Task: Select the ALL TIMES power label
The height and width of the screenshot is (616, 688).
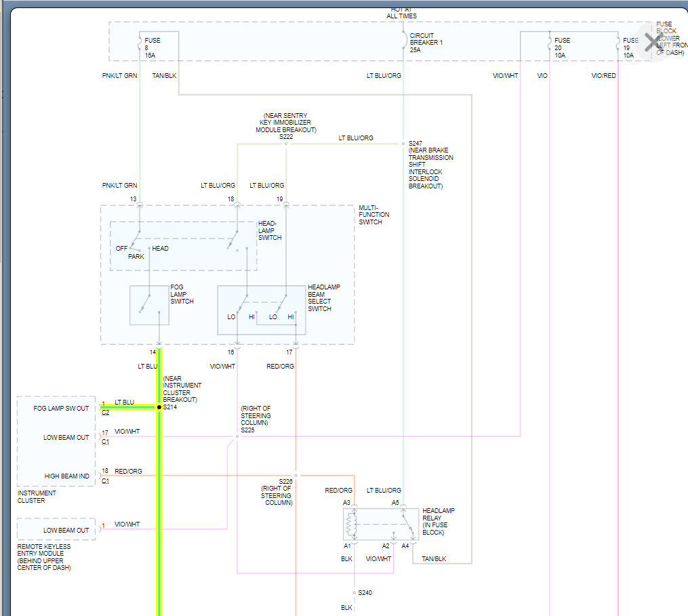Action: tap(401, 16)
